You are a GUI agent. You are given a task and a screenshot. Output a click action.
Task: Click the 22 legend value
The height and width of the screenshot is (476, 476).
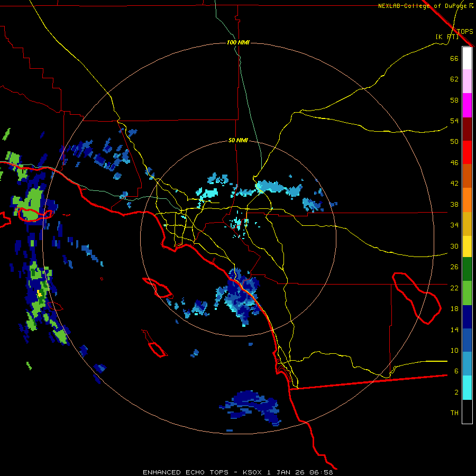click(454, 288)
